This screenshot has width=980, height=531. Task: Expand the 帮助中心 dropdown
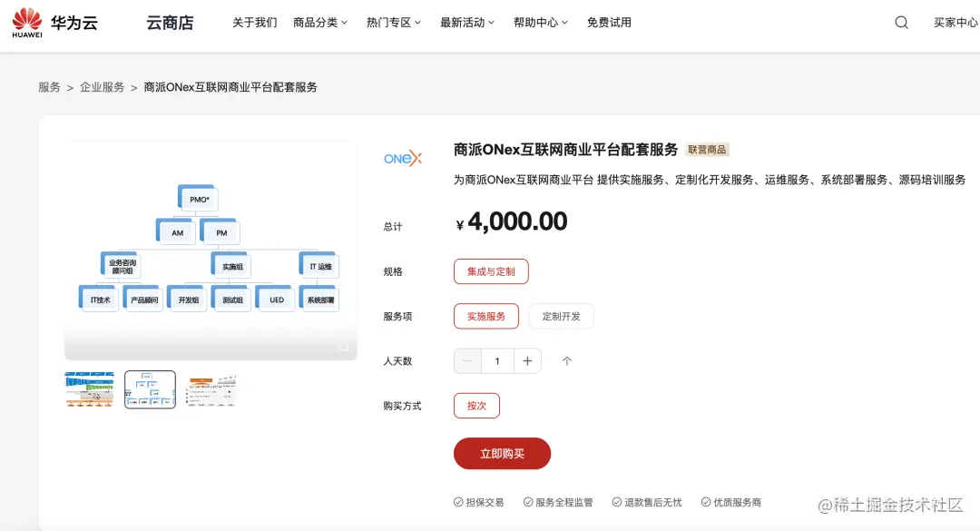tap(541, 22)
